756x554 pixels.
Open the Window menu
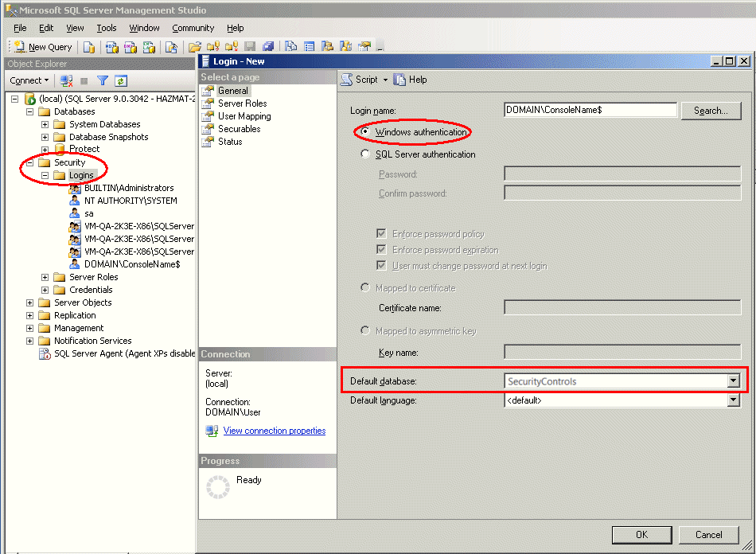144,28
